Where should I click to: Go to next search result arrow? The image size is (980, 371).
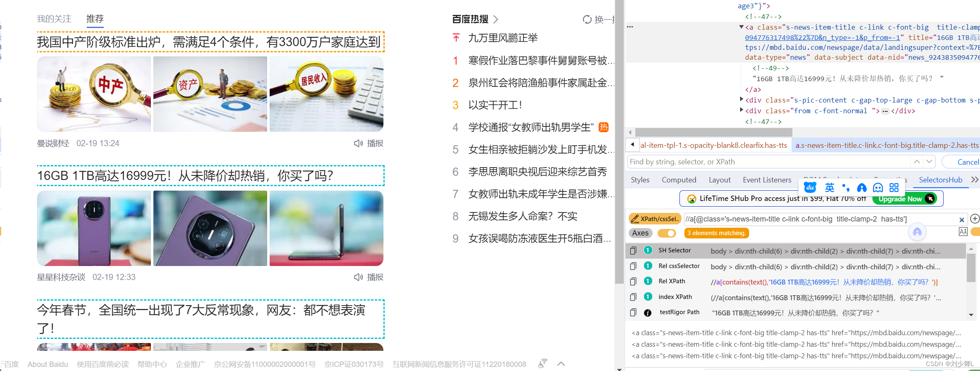click(929, 162)
